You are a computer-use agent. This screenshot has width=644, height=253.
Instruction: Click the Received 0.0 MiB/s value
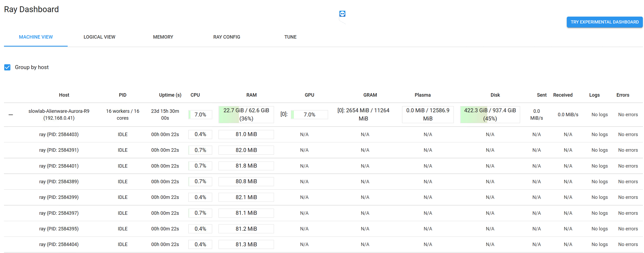[568, 114]
